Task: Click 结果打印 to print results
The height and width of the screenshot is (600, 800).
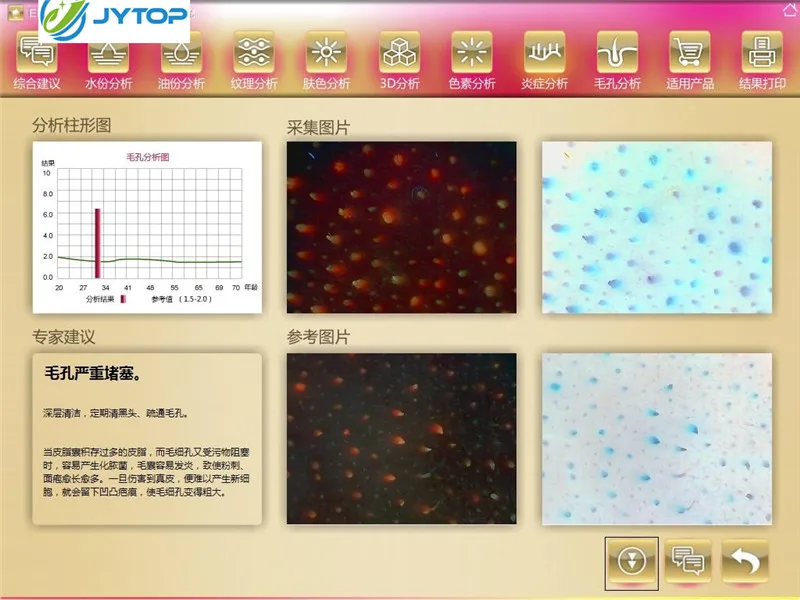Action: click(x=762, y=61)
